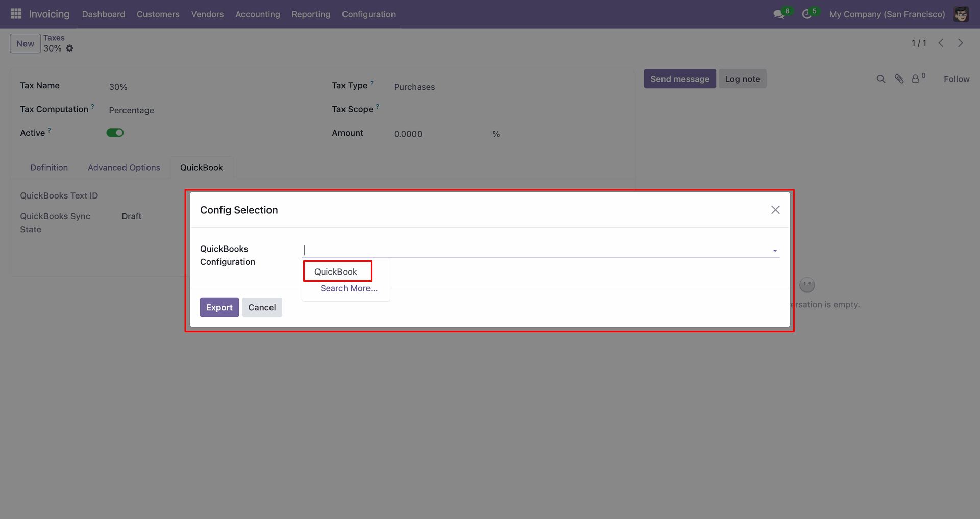Viewport: 980px width, 519px height.
Task: Go to next record arrow
Action: pos(960,43)
